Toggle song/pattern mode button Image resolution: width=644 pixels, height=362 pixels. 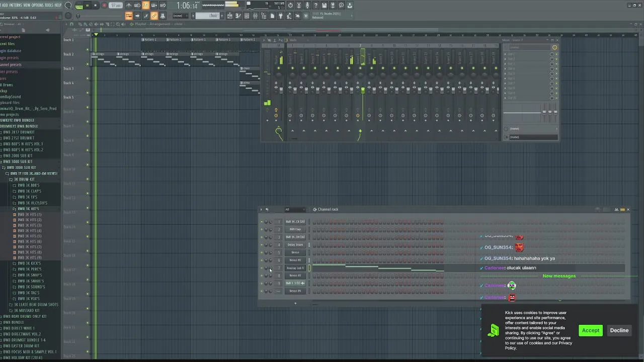79,6
